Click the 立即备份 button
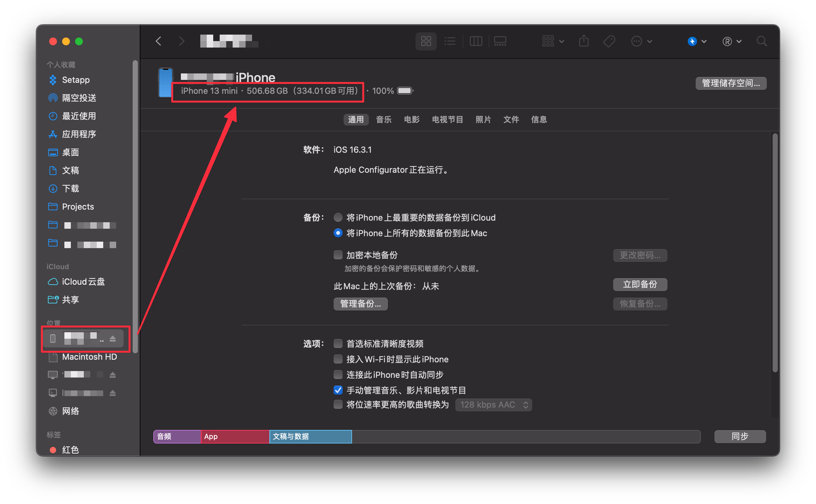 640,284
